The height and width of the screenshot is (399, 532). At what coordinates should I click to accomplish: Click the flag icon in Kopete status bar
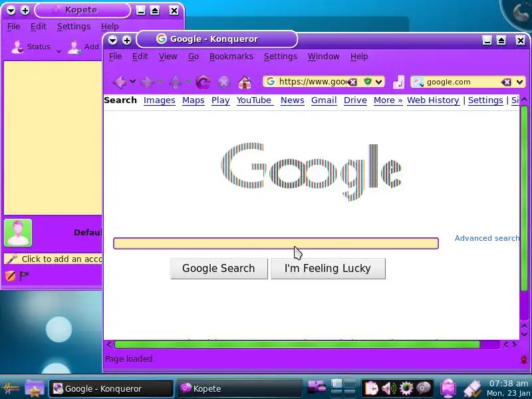tap(24, 276)
